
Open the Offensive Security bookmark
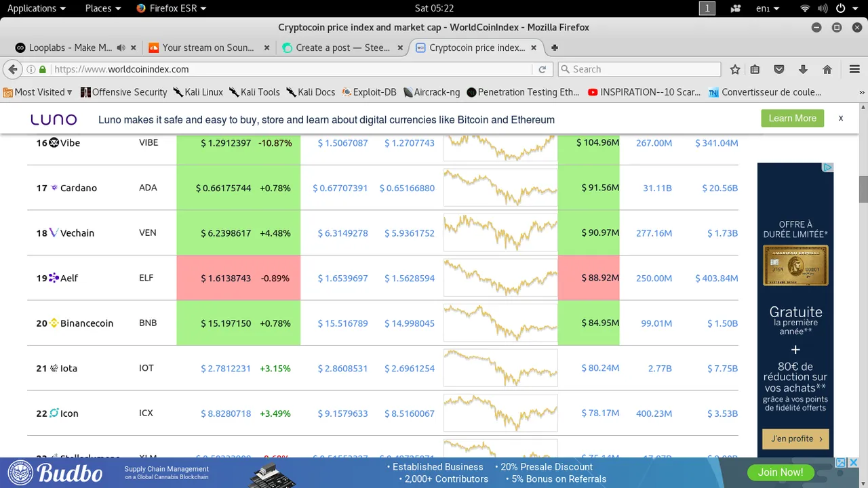click(x=124, y=92)
